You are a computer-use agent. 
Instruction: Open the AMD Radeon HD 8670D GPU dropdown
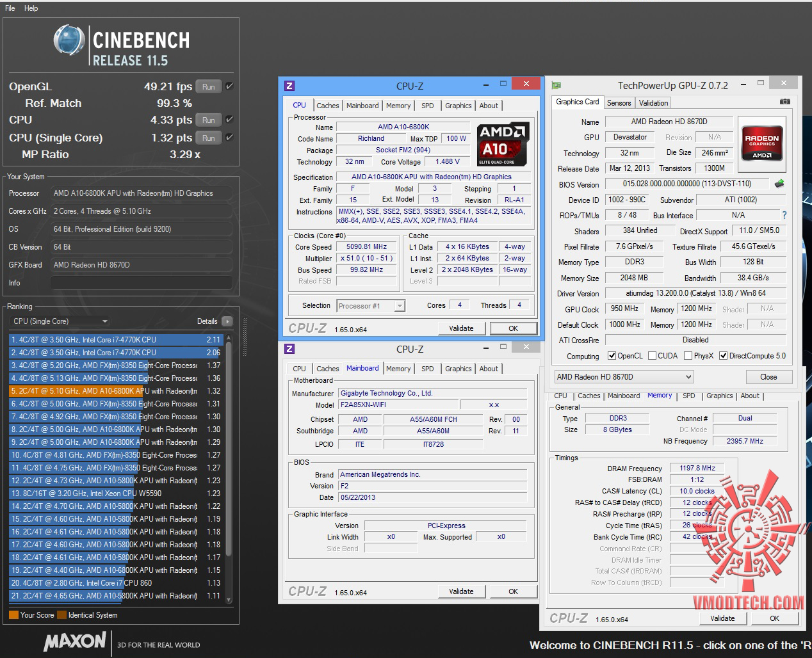tap(624, 377)
